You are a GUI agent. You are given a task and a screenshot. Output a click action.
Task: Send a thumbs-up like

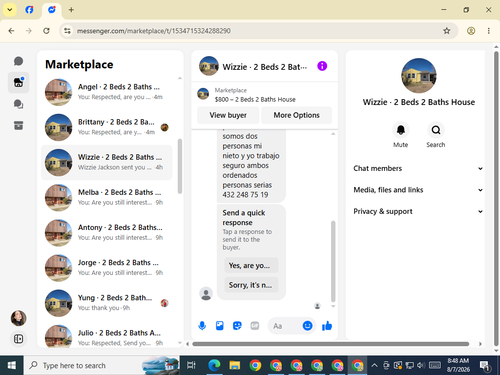pos(327,326)
